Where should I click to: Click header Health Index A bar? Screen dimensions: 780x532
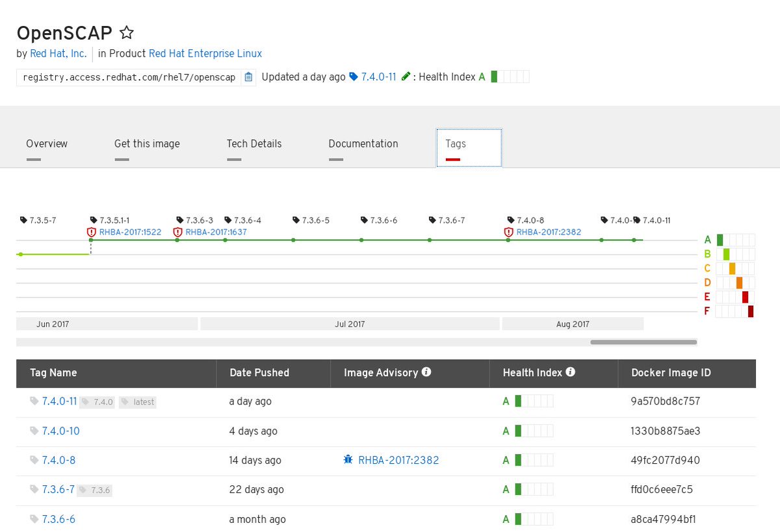click(510, 77)
